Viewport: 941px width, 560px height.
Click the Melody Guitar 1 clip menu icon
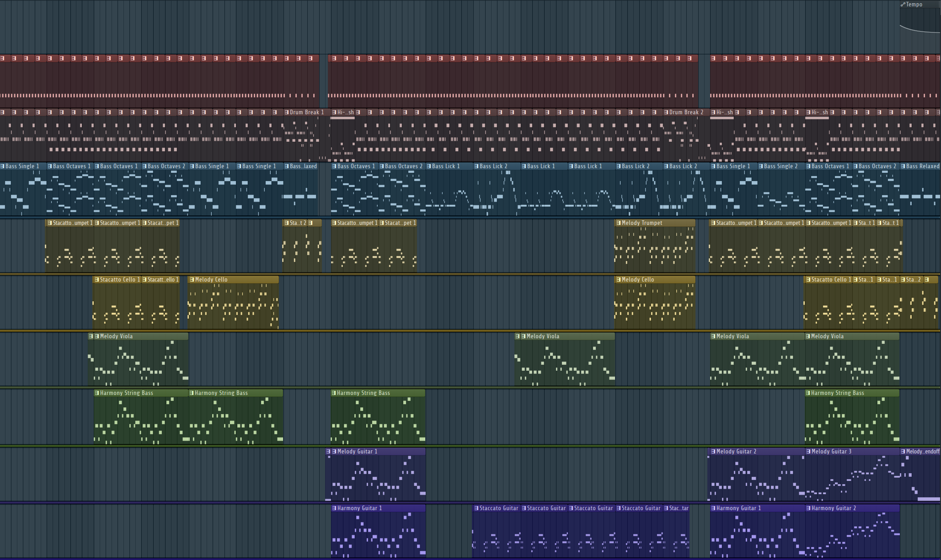coord(334,452)
